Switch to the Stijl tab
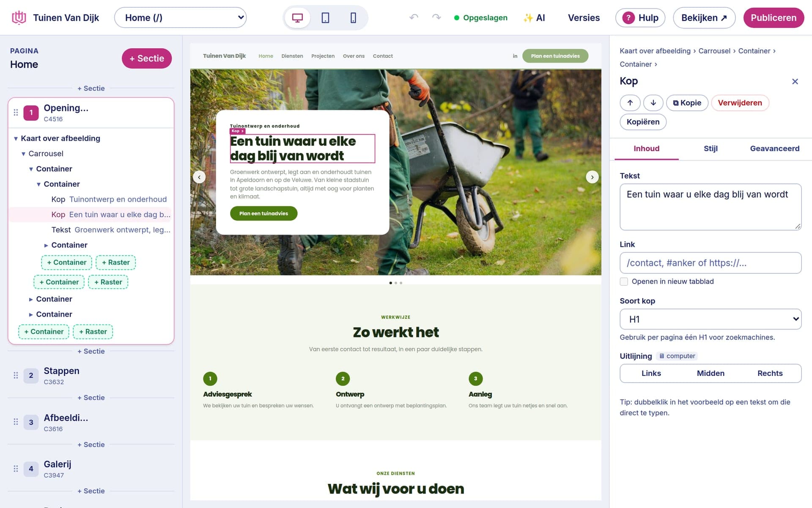The image size is (812, 508). (x=710, y=149)
